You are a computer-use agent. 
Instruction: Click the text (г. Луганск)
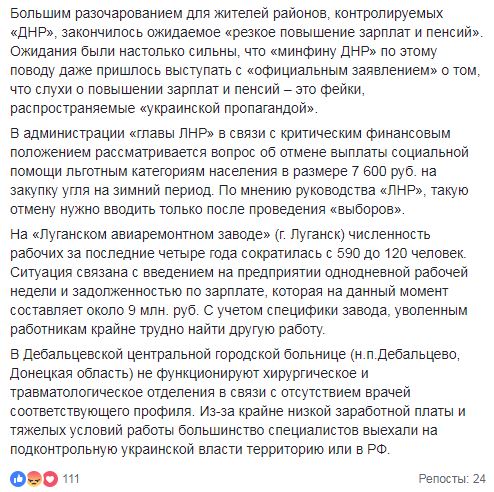tap(310, 234)
